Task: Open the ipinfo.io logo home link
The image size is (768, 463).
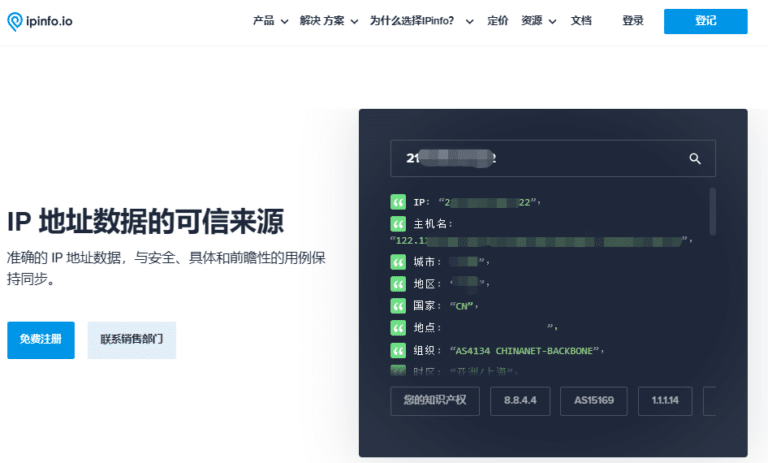Action: tap(40, 21)
